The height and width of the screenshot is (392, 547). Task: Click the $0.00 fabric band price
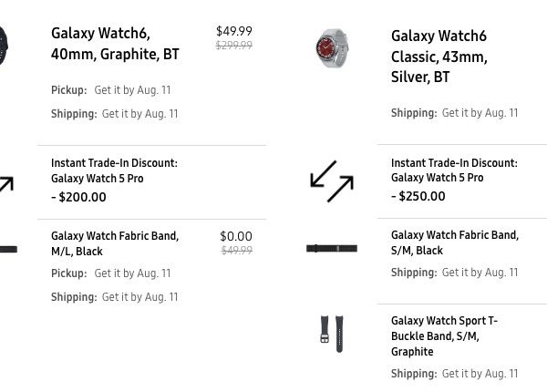pos(236,236)
